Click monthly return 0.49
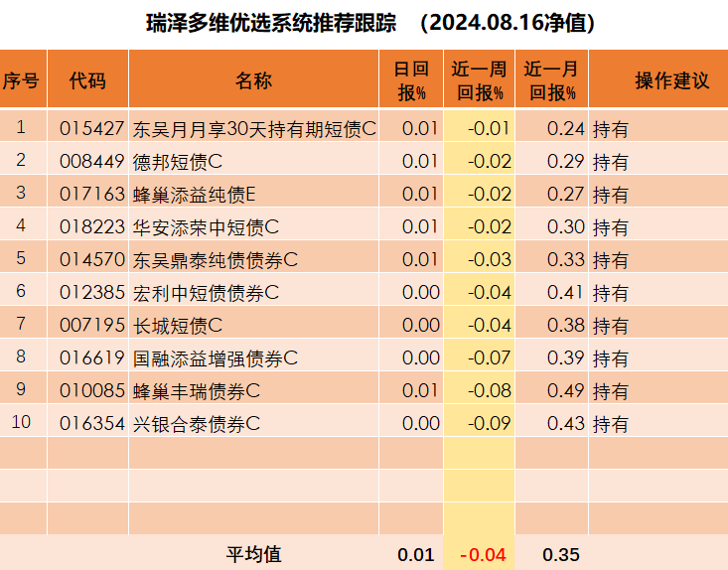The width and height of the screenshot is (728, 570). point(565,390)
